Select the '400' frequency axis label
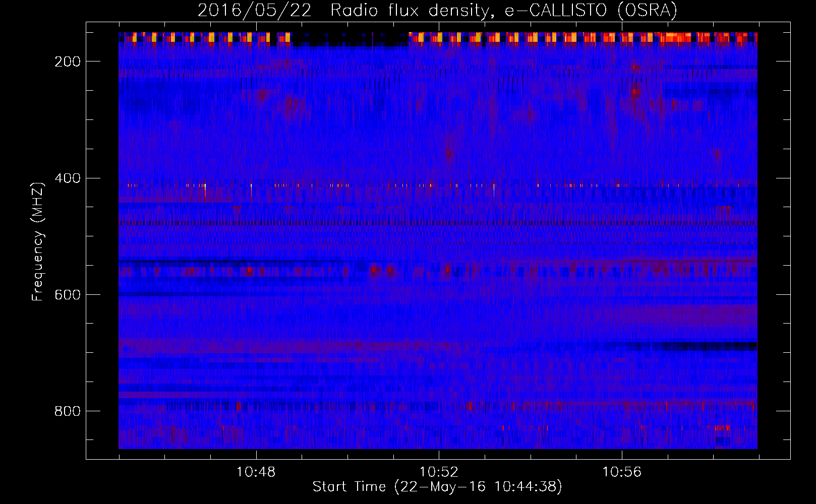The image size is (816, 504). pos(67,178)
